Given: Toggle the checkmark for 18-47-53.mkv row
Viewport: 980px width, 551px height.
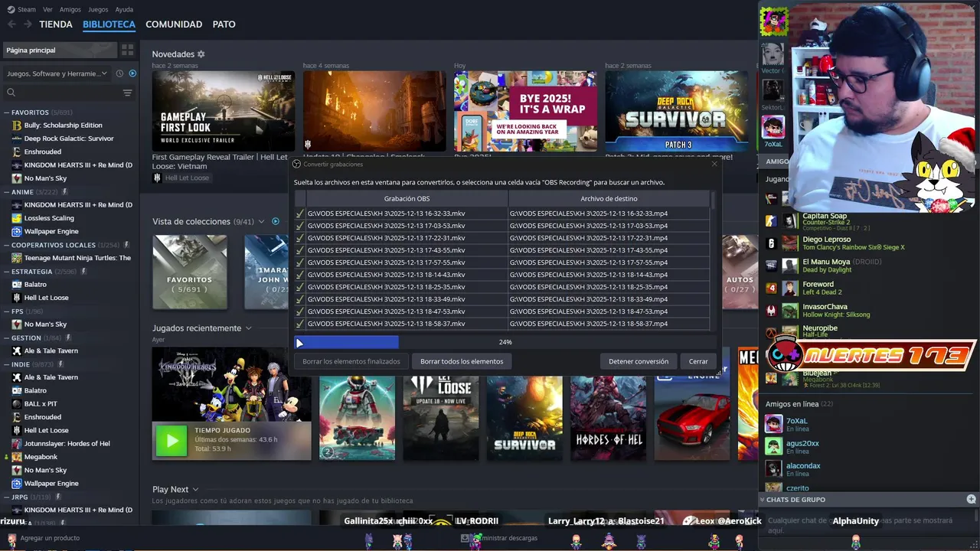Looking at the screenshot, I should [300, 311].
